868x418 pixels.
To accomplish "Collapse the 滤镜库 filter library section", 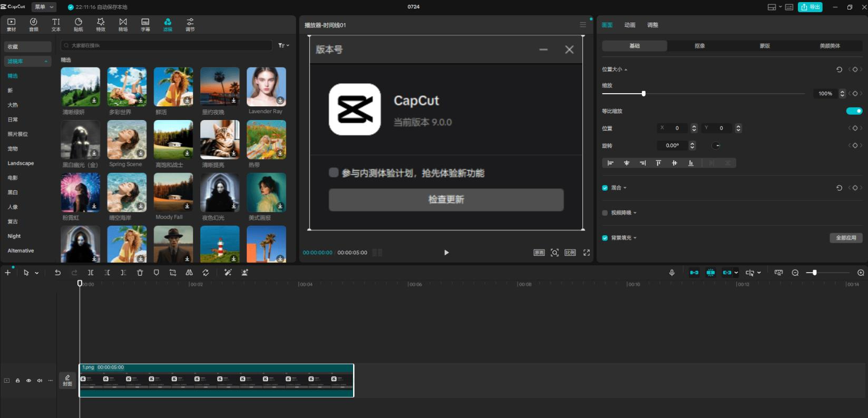I will [46, 62].
